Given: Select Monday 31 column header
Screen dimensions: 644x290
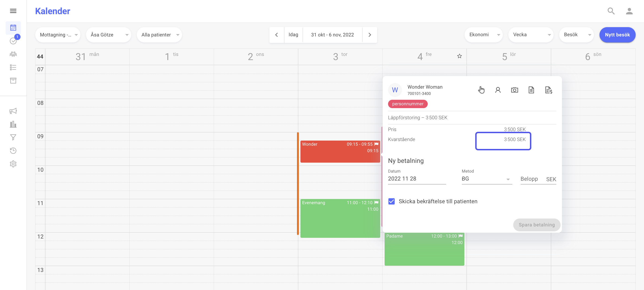Looking at the screenshot, I should pyautogui.click(x=87, y=57).
